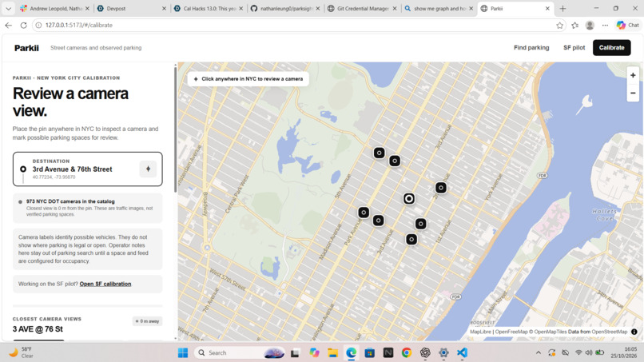Open Microsoft Edge from the taskbar
Viewport: 644px width, 362px height.
click(351, 352)
